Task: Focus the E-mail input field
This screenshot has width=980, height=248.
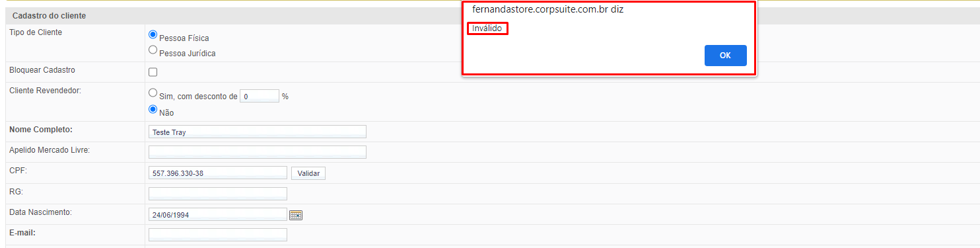Action: [218, 234]
